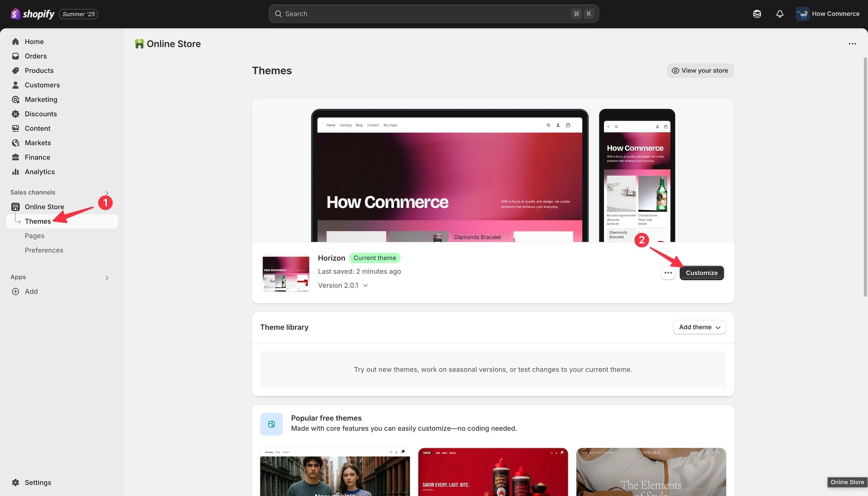Select the Content image icon
The width and height of the screenshot is (868, 496).
pyautogui.click(x=15, y=128)
